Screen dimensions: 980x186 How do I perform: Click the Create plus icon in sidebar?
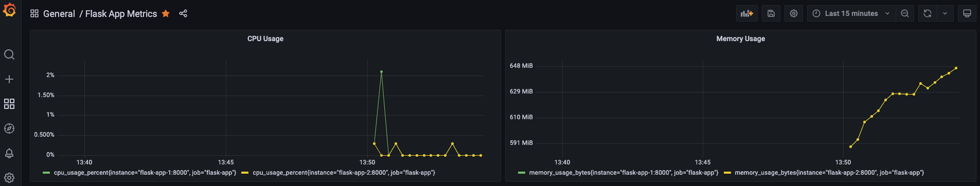pos(9,79)
